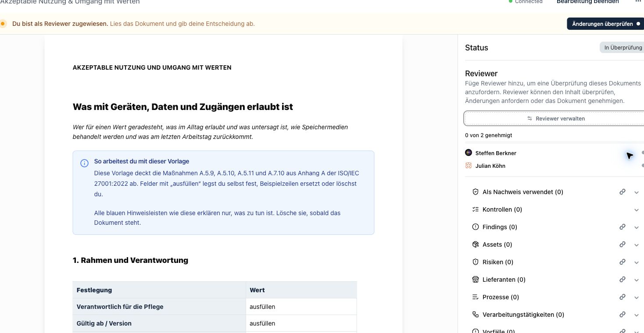Click Steffen Berkner's avatar
The height and width of the screenshot is (333, 644).
(469, 153)
